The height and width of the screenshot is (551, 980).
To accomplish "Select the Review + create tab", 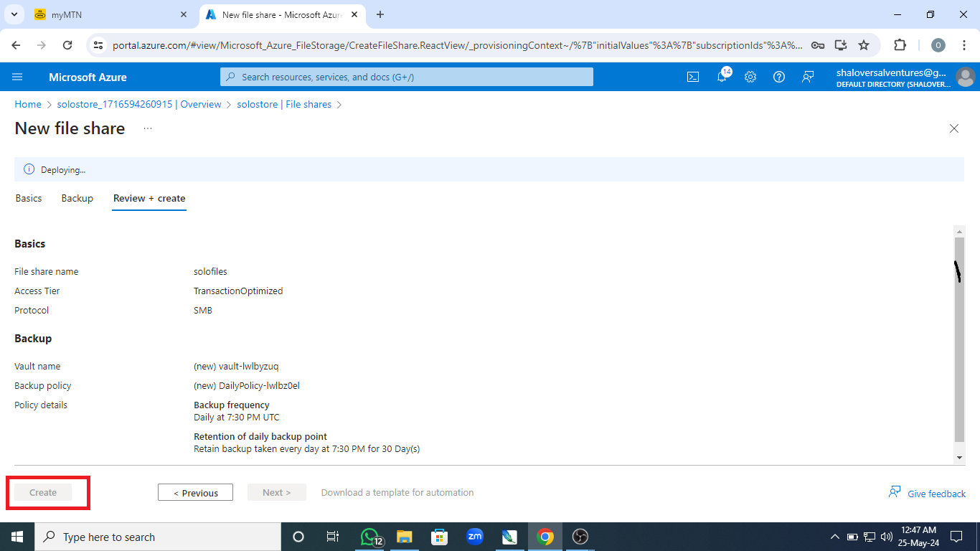I will [149, 198].
